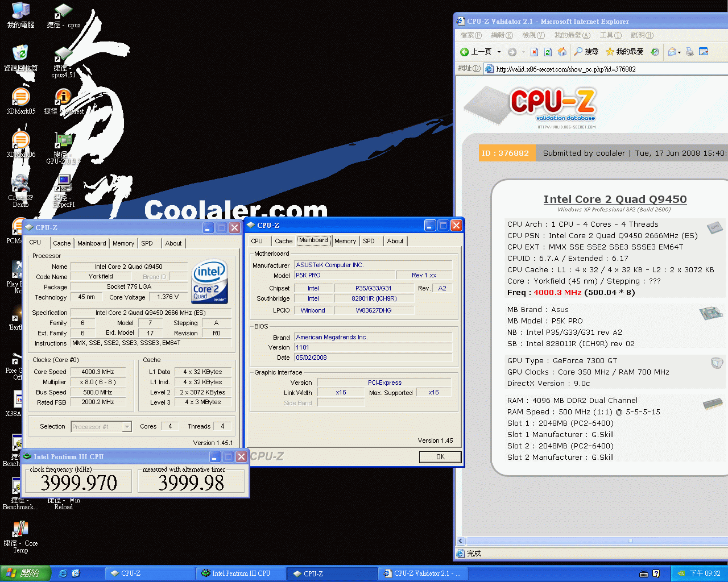
Task: Select CPU tab in right CPU-Z window
Action: [x=257, y=241]
